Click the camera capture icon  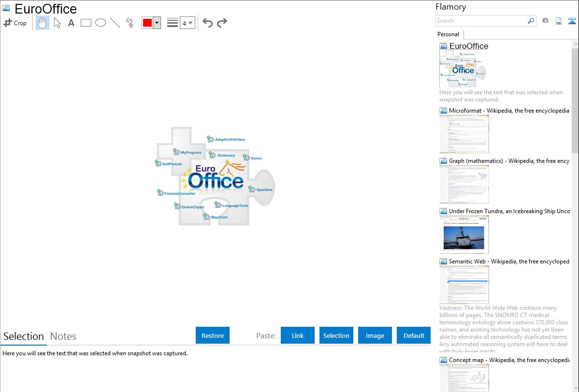[545, 21]
